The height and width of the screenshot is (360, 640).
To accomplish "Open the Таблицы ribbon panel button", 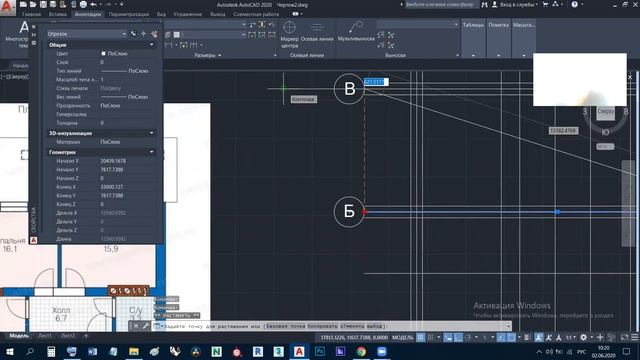I will pyautogui.click(x=473, y=39).
